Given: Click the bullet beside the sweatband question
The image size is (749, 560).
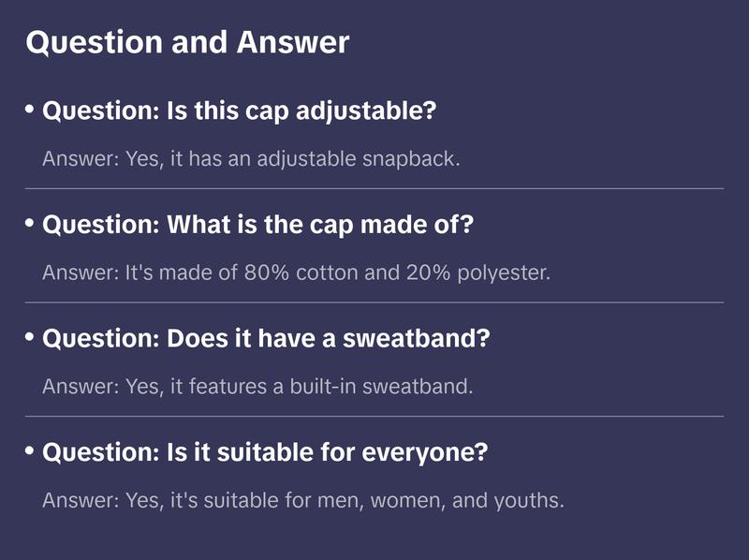Looking at the screenshot, I should click(30, 337).
